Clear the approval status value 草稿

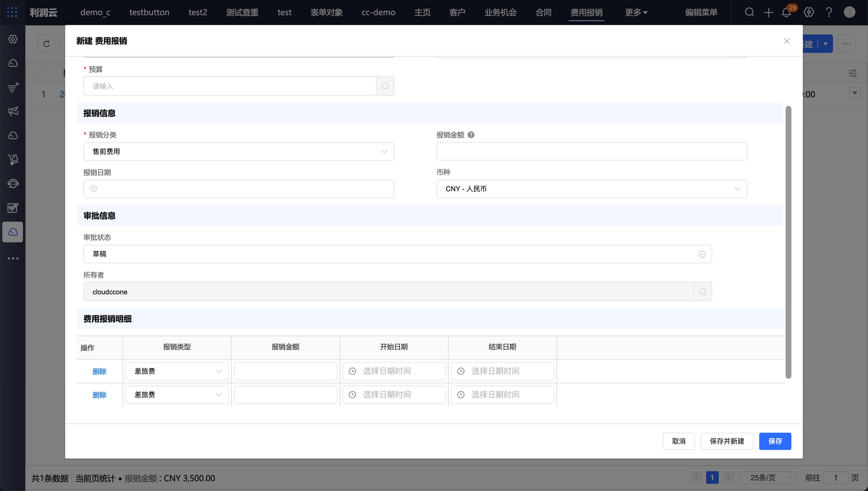tap(702, 254)
